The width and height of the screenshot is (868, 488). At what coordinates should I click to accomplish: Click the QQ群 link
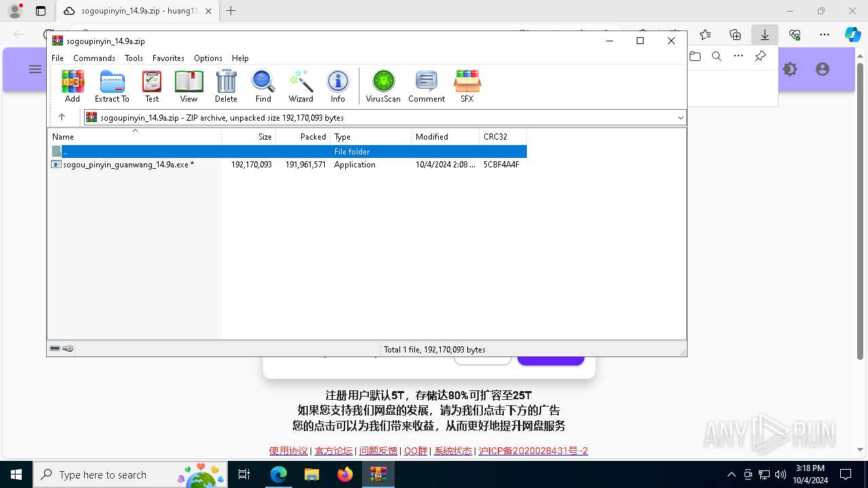416,451
